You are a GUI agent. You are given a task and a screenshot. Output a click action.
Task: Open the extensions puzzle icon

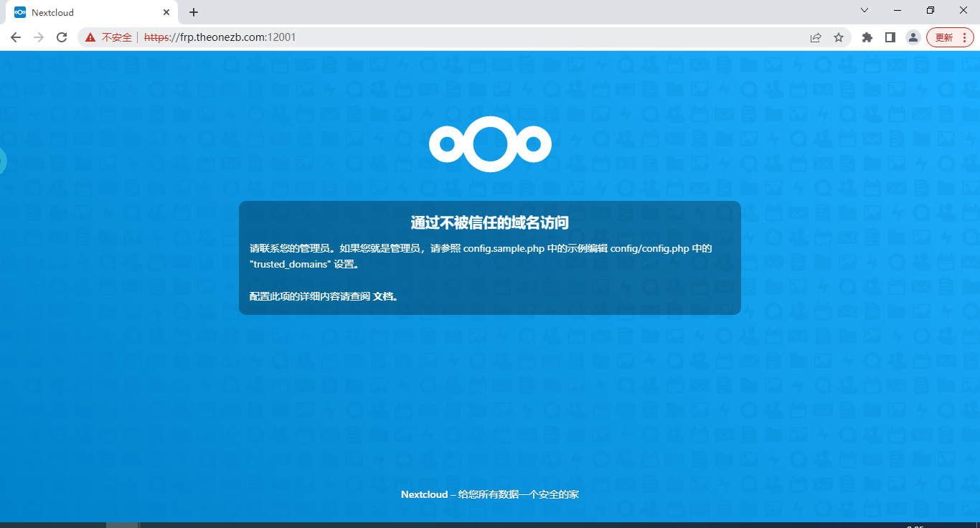[867, 37]
